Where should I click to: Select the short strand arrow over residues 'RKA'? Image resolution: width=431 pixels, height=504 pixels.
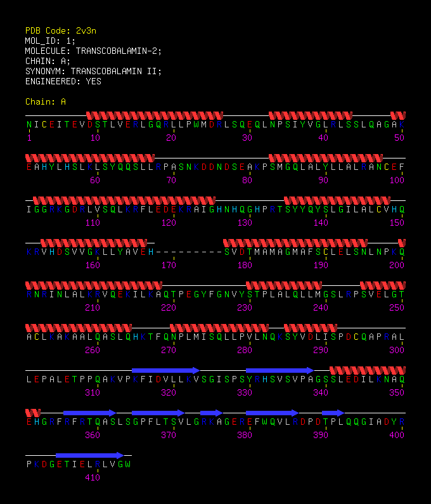click(x=212, y=413)
